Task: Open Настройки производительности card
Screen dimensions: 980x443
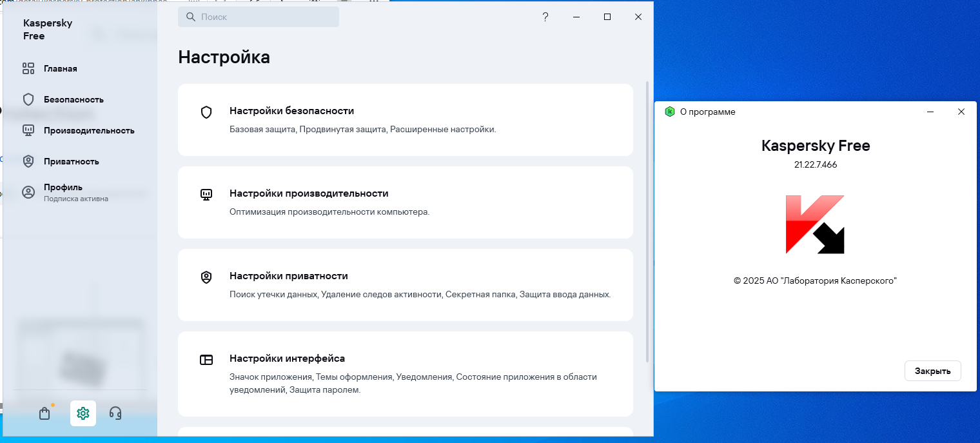Action: click(406, 202)
